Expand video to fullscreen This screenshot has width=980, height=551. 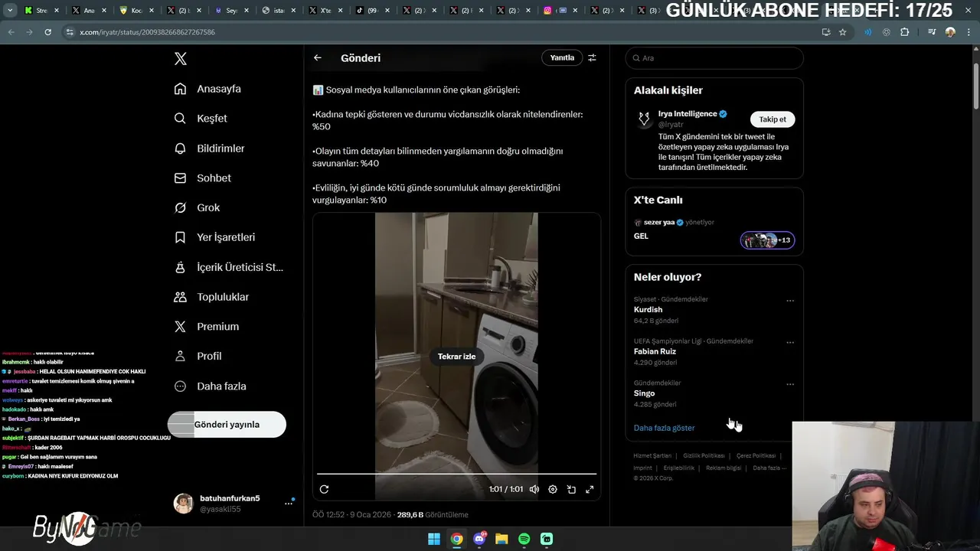pyautogui.click(x=590, y=489)
